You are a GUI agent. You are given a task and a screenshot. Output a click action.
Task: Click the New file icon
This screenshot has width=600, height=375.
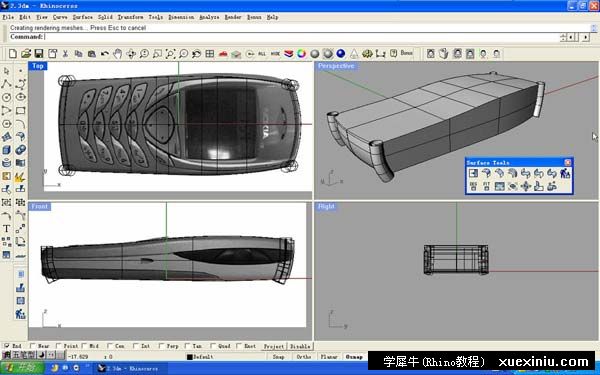point(13,54)
